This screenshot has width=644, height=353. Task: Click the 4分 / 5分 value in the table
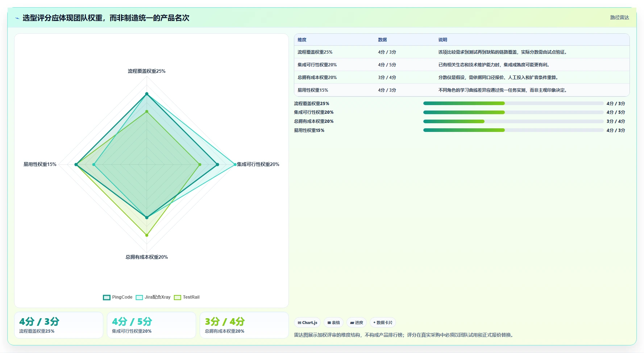pyautogui.click(x=387, y=65)
